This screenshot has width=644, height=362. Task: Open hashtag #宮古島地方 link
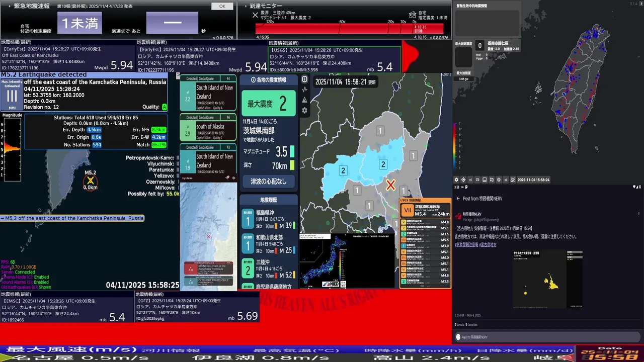(x=488, y=244)
